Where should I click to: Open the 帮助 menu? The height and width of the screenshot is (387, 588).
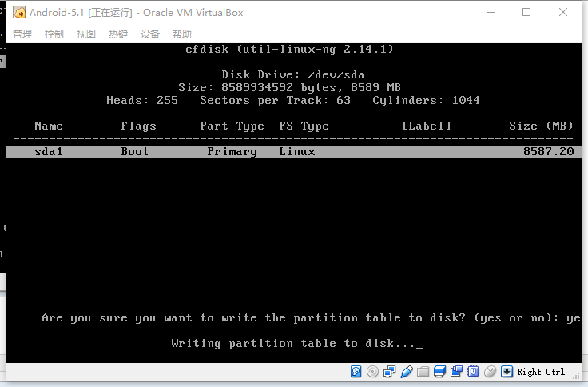tap(182, 34)
